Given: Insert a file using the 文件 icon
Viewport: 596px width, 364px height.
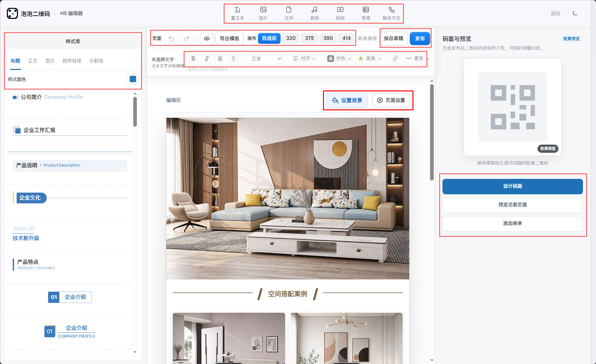Looking at the screenshot, I should click(289, 13).
